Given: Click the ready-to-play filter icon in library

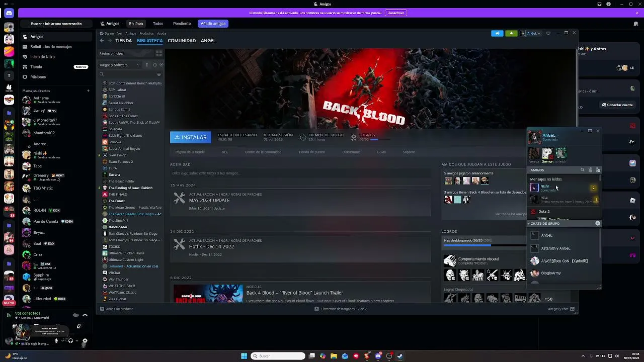Looking at the screenshot, I should point(160,65).
